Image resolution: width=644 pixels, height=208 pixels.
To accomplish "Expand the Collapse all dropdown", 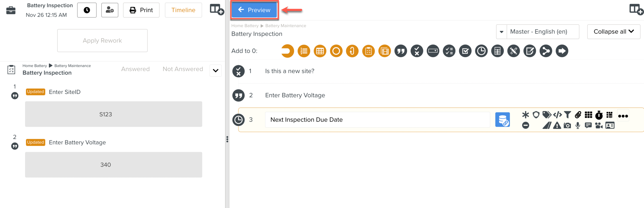I will click(613, 32).
